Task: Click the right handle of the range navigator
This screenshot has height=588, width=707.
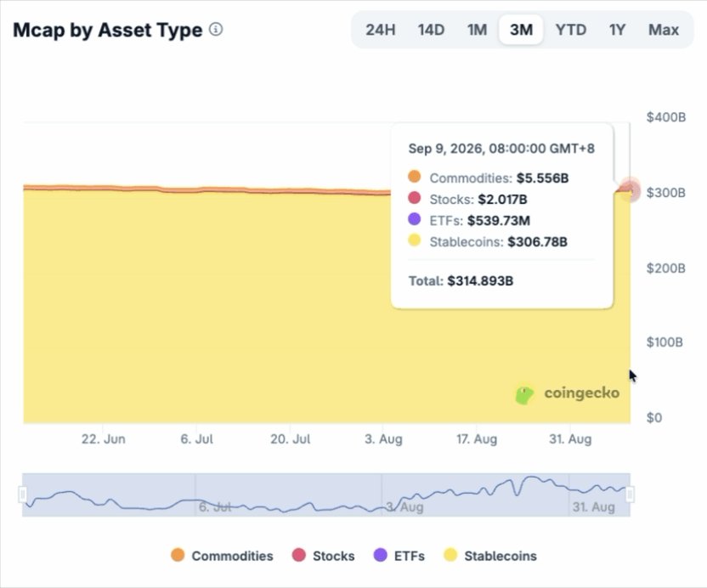Action: tap(630, 495)
